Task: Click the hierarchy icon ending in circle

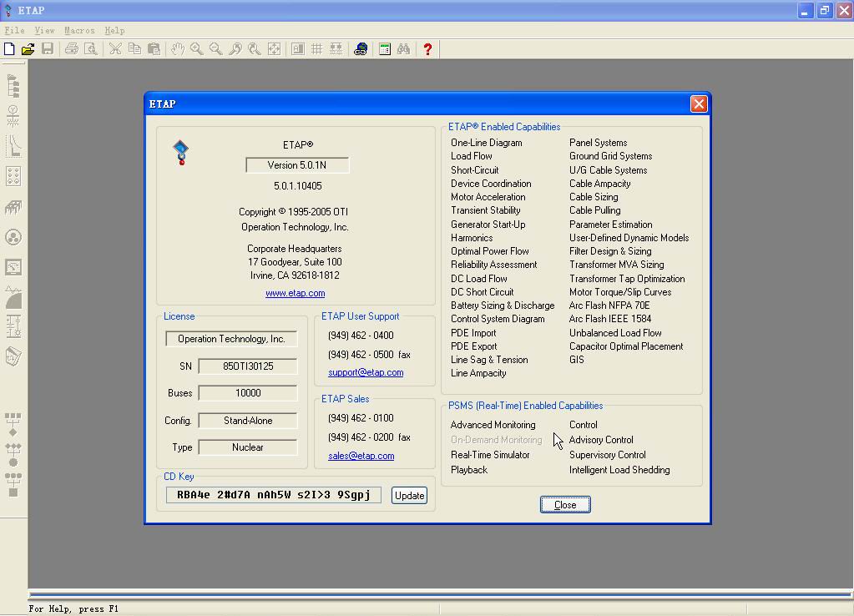Action: point(13,455)
